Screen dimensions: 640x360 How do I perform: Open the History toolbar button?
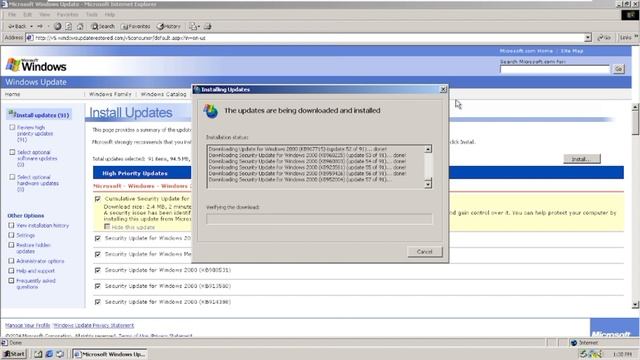click(169, 27)
